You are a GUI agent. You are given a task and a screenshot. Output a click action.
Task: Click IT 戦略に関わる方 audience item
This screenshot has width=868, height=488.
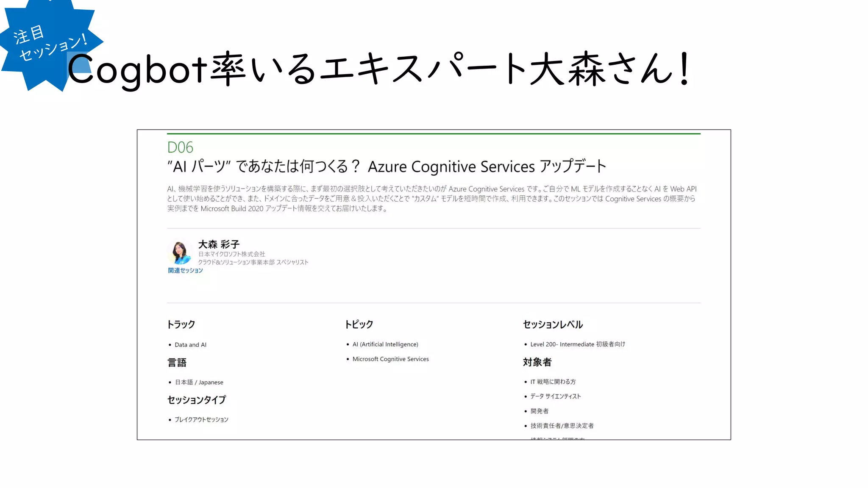(x=553, y=382)
